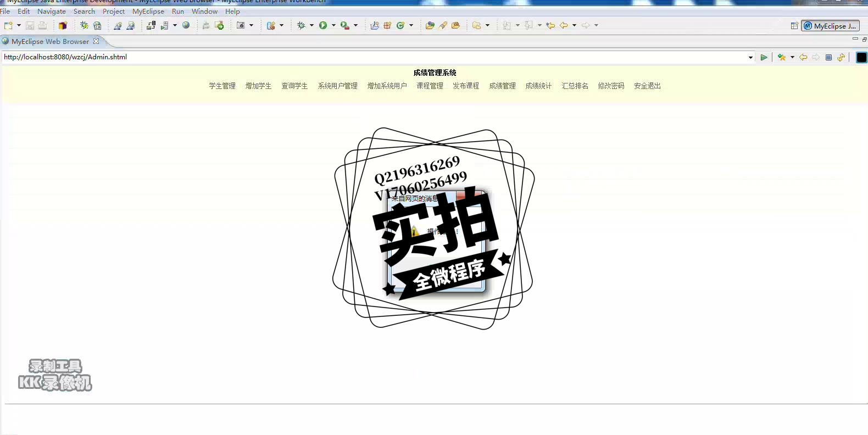Open the Window menu
The width and height of the screenshot is (868, 435).
pos(204,11)
